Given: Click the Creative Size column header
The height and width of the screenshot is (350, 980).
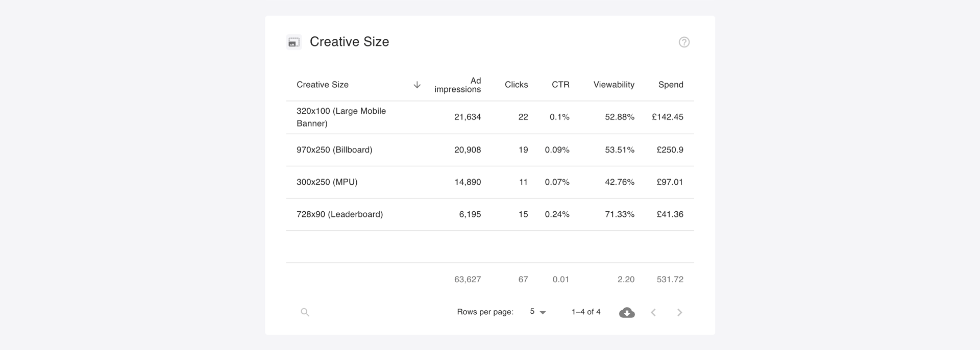Looking at the screenshot, I should (x=323, y=85).
